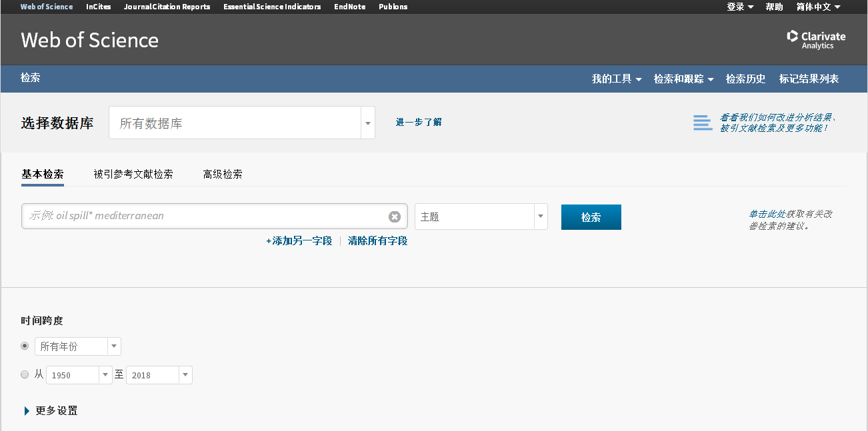Click the Clarivate Analytics logo
The height and width of the screenshot is (431, 868).
[x=816, y=39]
